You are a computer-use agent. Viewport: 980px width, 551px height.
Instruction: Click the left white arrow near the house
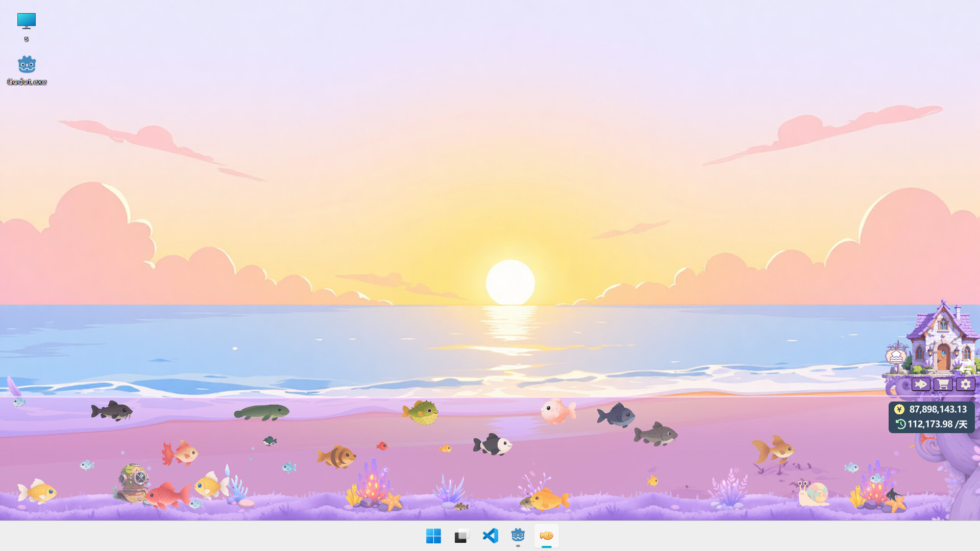(x=966, y=368)
